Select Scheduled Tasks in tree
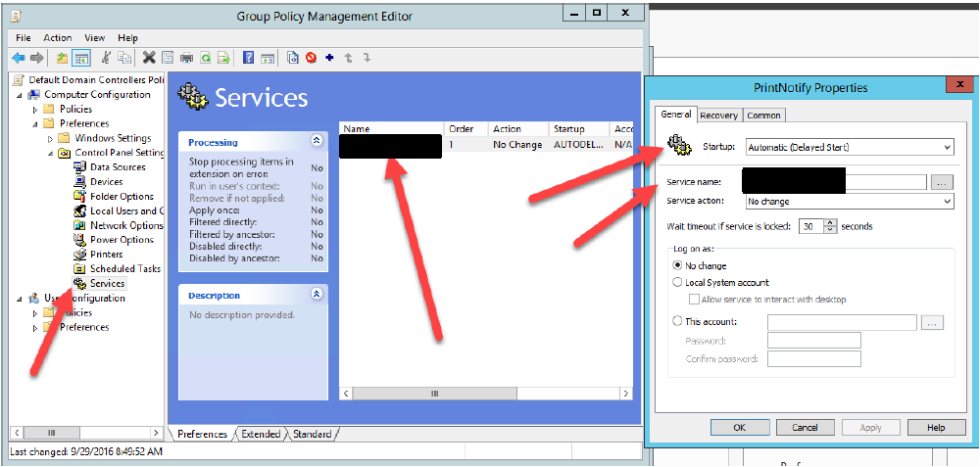 [x=125, y=268]
